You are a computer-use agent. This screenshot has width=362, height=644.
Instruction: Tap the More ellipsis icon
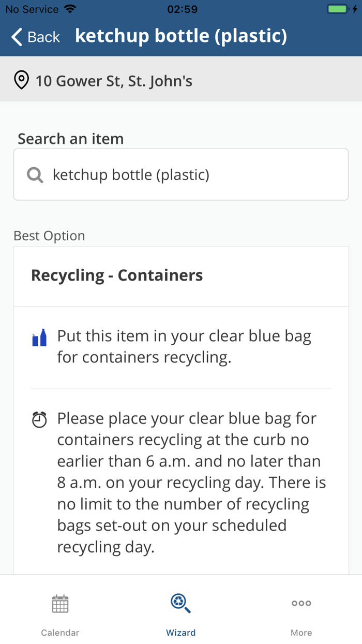point(301,603)
